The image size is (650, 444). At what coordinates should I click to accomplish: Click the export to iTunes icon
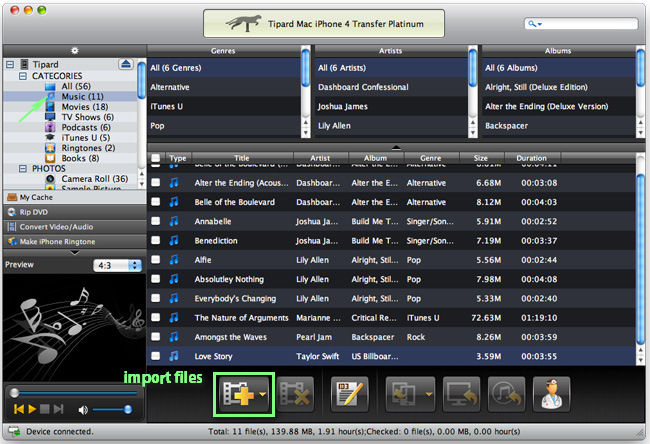[506, 394]
